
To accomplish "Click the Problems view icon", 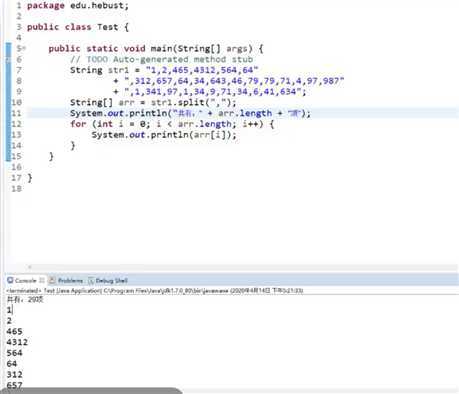I will [52, 280].
